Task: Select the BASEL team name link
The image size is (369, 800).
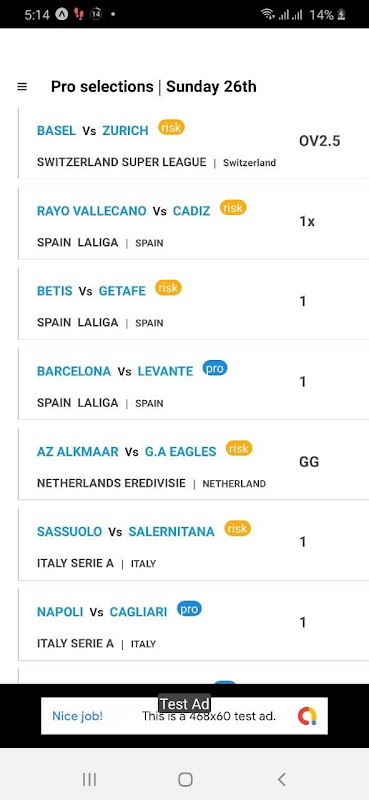Action: 57,131
